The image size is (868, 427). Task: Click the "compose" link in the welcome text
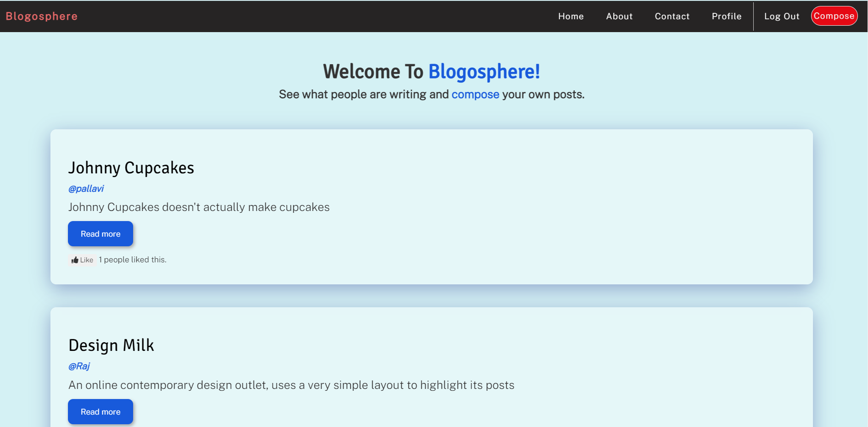476,94
